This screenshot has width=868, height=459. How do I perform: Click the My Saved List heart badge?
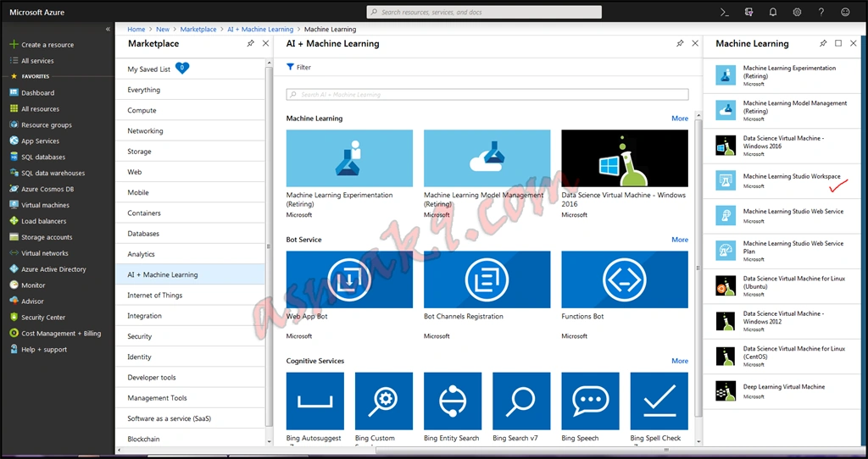[182, 68]
